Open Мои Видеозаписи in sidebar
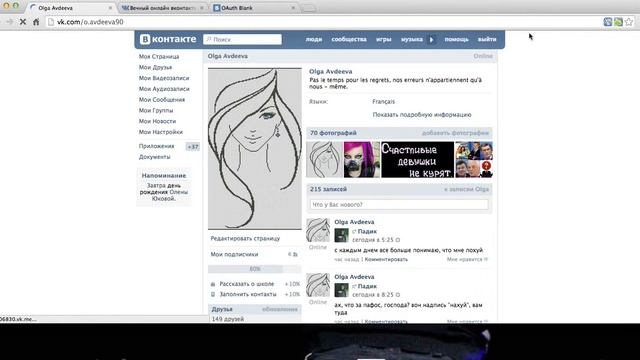The width and height of the screenshot is (640, 360). pyautogui.click(x=164, y=78)
